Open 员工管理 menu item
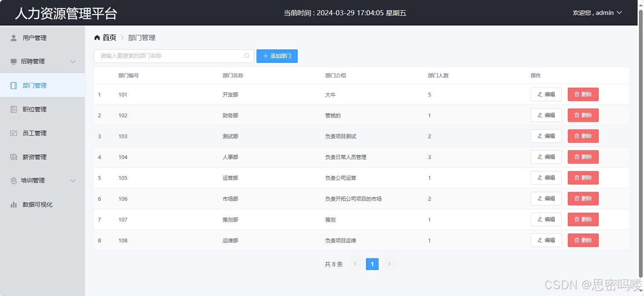Image resolution: width=644 pixels, height=296 pixels. click(x=43, y=133)
